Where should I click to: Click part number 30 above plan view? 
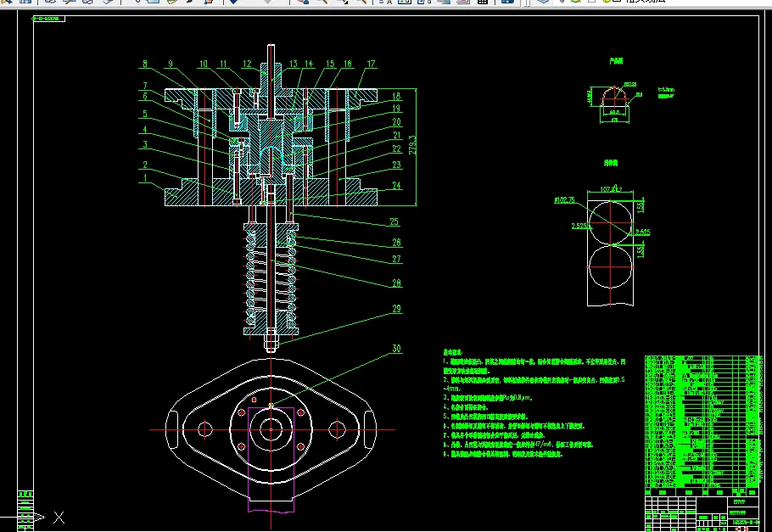click(x=396, y=348)
